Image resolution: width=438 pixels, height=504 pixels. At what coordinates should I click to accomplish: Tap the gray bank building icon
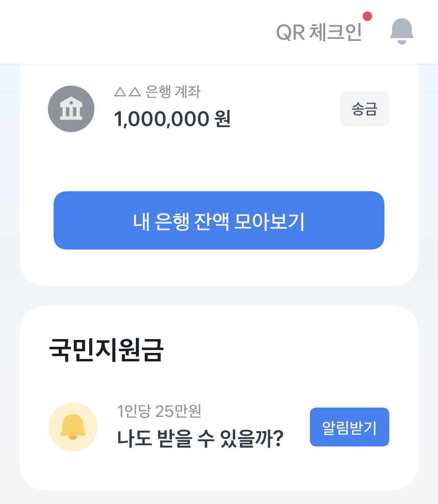tap(71, 109)
